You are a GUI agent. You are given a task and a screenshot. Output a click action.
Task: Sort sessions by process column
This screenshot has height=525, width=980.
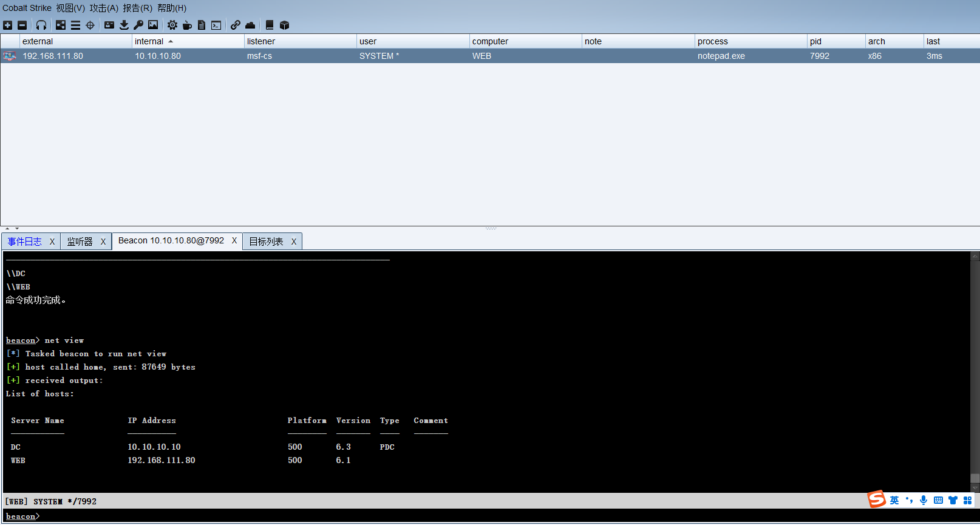coord(750,41)
